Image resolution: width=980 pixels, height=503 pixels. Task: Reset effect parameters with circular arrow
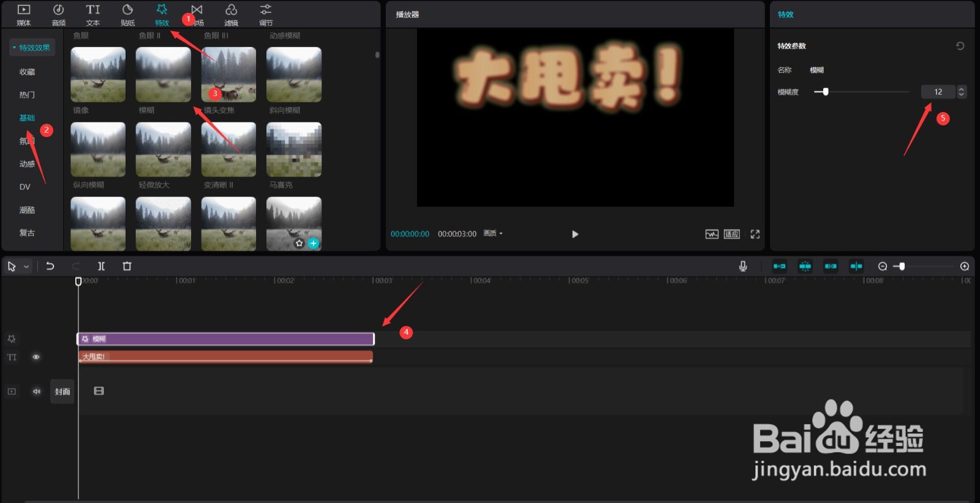pos(960,46)
